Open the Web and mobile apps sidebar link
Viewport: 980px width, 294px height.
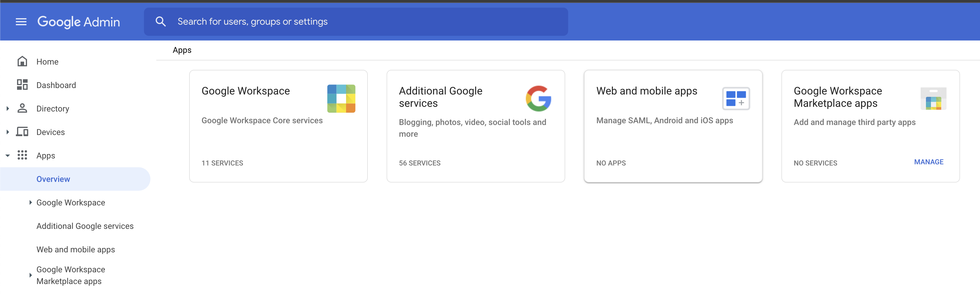pyautogui.click(x=76, y=250)
